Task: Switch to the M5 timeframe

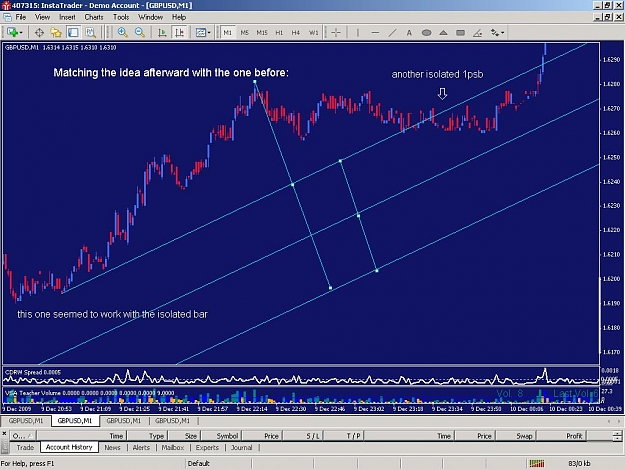Action: pyautogui.click(x=244, y=33)
